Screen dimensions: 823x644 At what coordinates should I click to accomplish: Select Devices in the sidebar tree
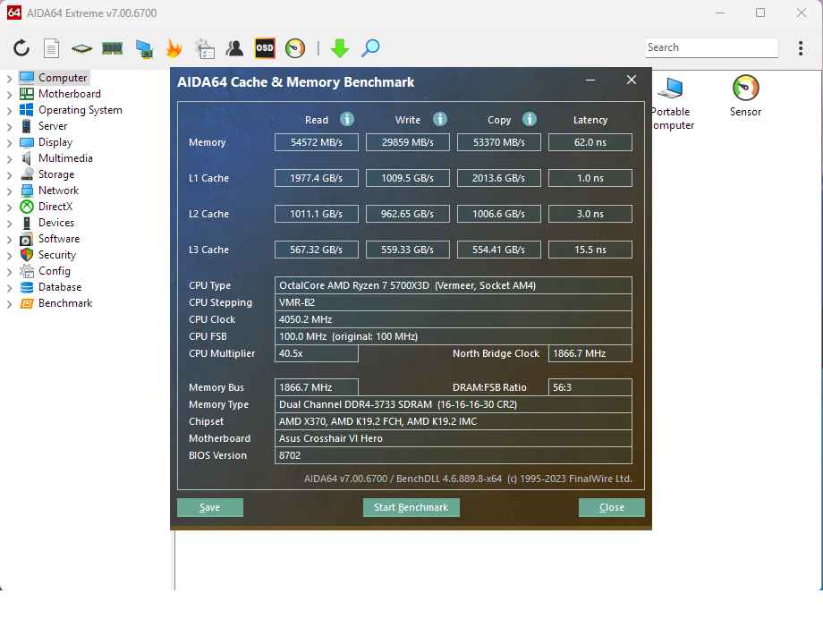tap(56, 223)
